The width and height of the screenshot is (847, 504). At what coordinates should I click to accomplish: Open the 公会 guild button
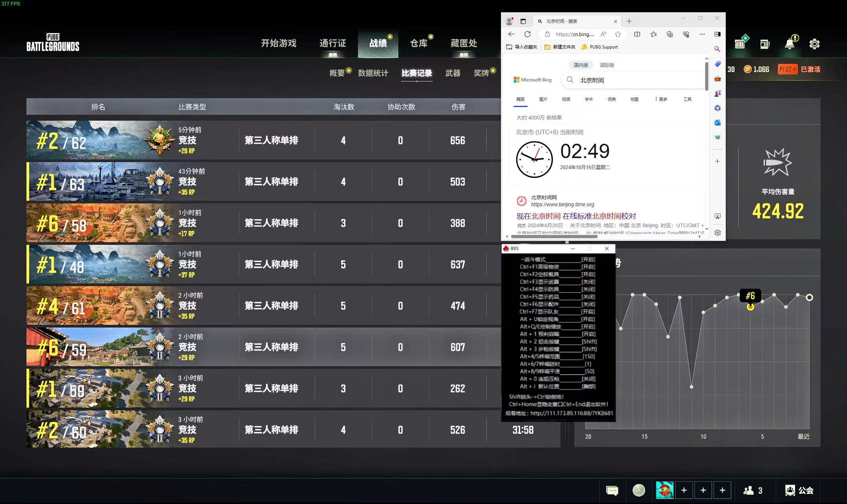pos(799,491)
